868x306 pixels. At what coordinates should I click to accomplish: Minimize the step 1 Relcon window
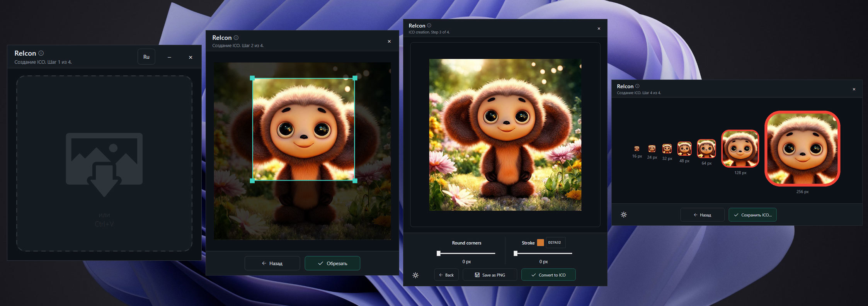(169, 57)
